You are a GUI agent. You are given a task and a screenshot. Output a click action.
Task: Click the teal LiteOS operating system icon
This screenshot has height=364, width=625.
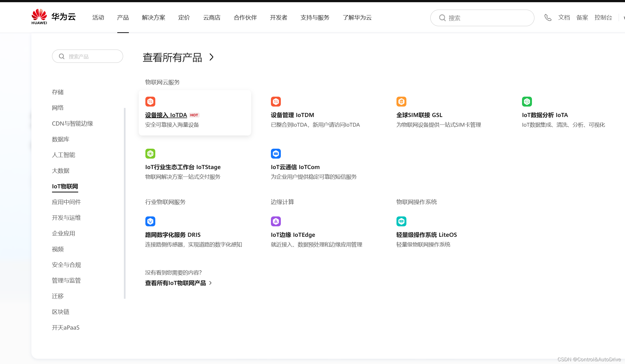401,221
